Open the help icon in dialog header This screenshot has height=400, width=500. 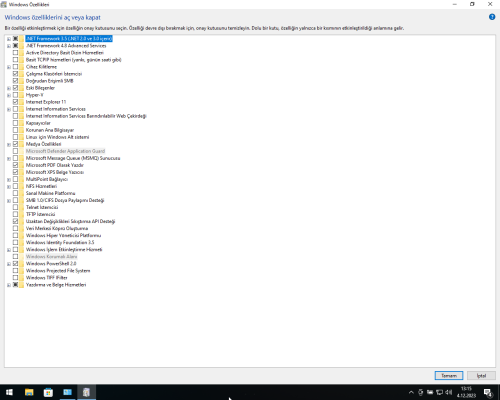(492, 17)
